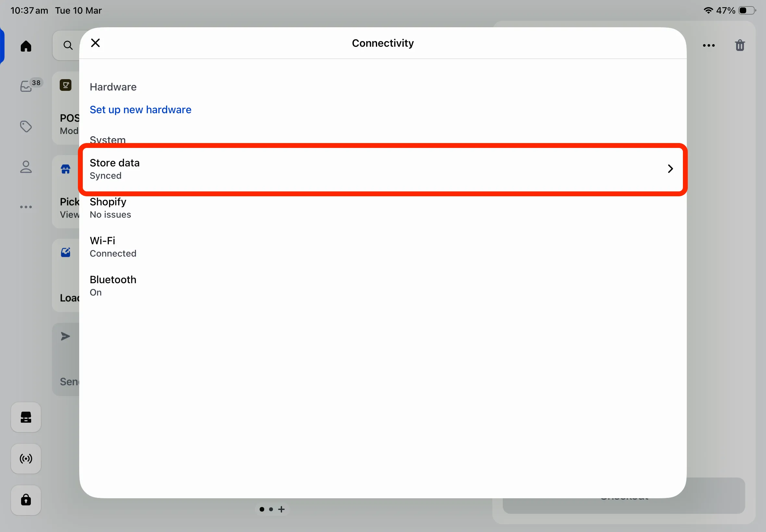
Task: Tap the send arrow tile icon
Action: [65, 336]
